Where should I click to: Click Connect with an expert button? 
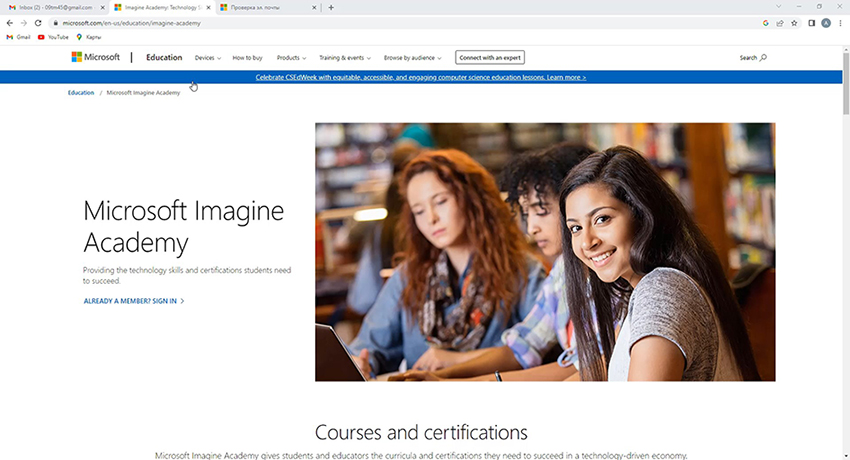click(490, 57)
